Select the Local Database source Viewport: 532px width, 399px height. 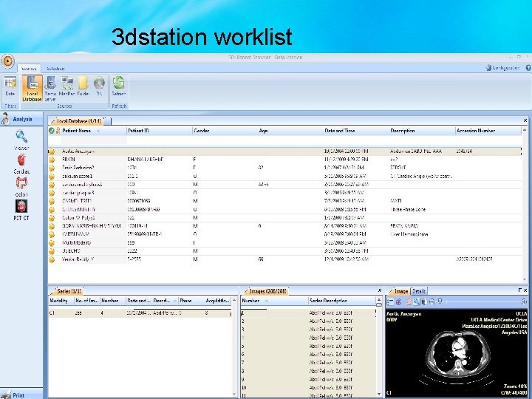(33, 89)
